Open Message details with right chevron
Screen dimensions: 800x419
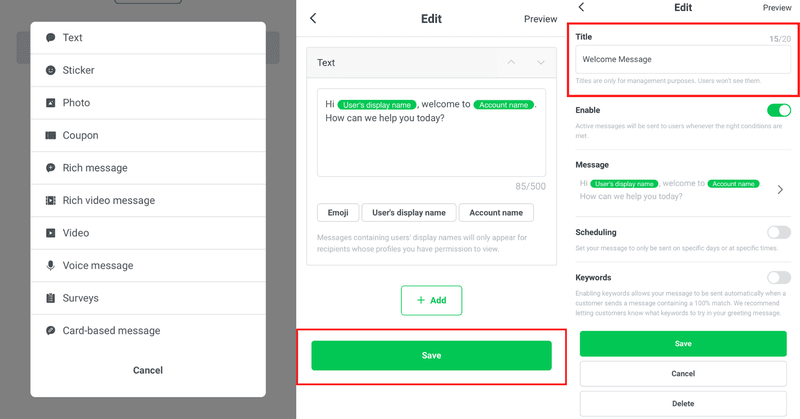[x=780, y=189]
